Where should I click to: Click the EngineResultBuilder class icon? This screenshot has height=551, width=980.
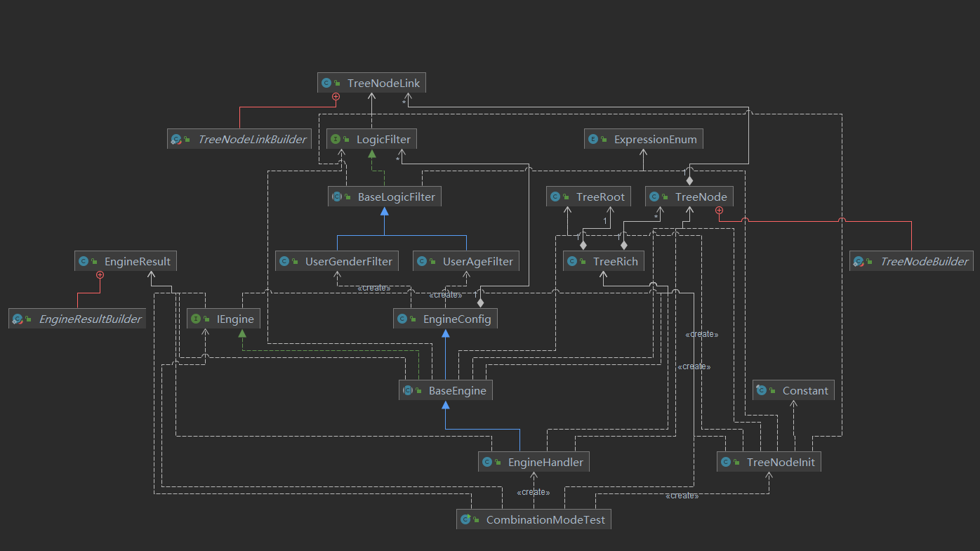tap(17, 319)
